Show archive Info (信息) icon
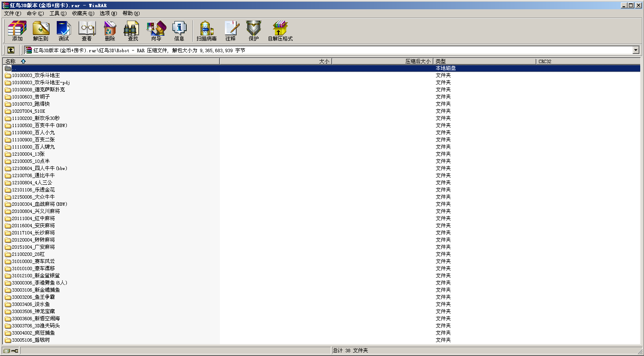The image size is (644, 356). pyautogui.click(x=179, y=31)
